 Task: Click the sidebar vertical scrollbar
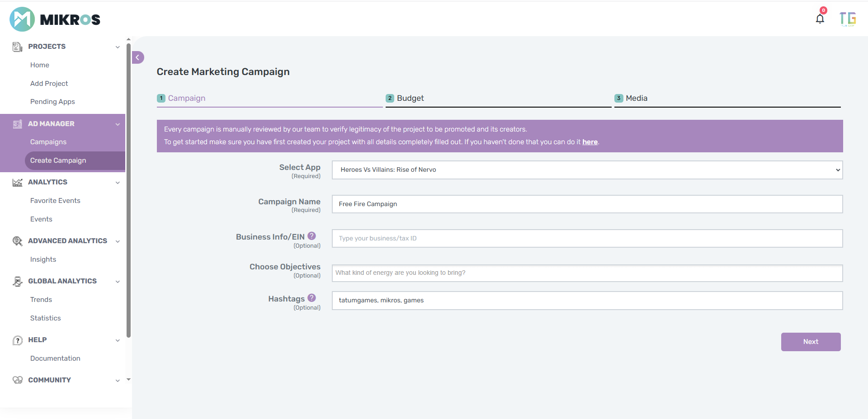(x=128, y=190)
